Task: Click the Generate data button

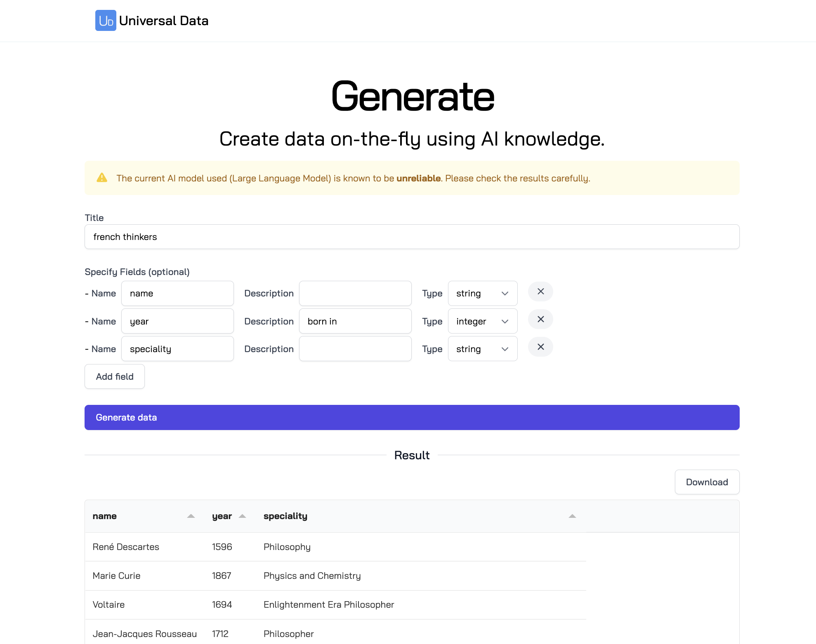Action: click(412, 417)
